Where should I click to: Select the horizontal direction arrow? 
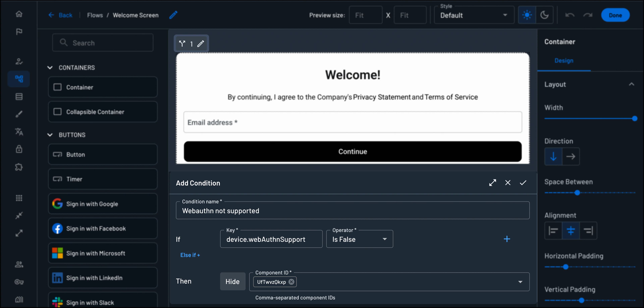point(571,157)
